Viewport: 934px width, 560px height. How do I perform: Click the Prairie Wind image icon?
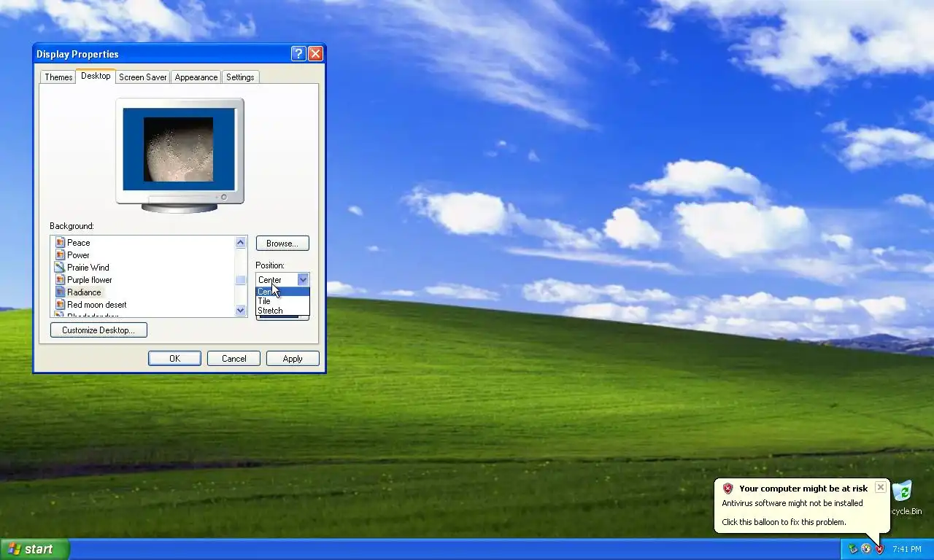60,268
